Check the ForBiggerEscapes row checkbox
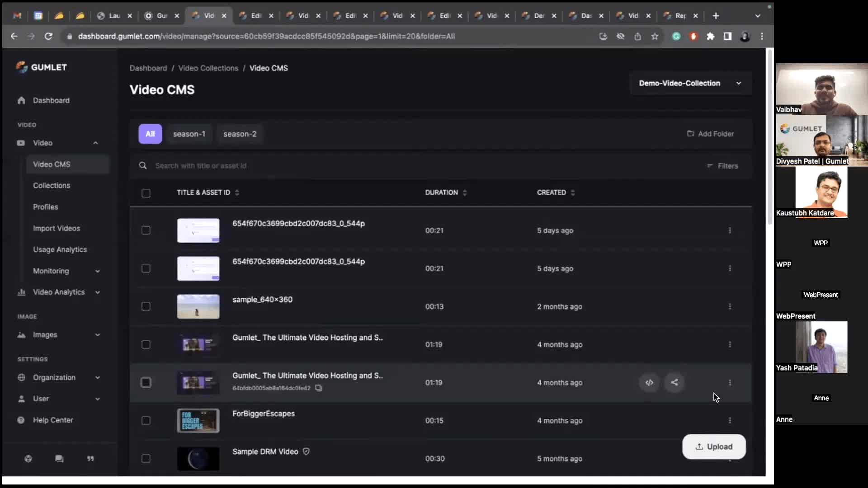 tap(146, 420)
